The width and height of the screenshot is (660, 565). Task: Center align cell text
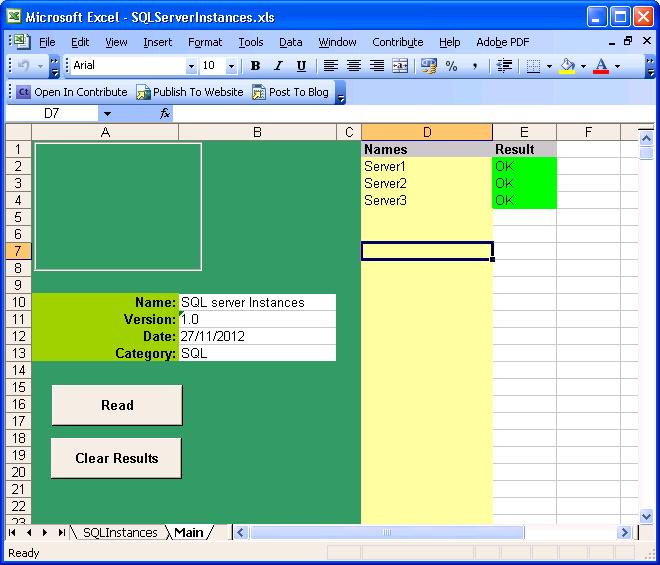(x=353, y=66)
